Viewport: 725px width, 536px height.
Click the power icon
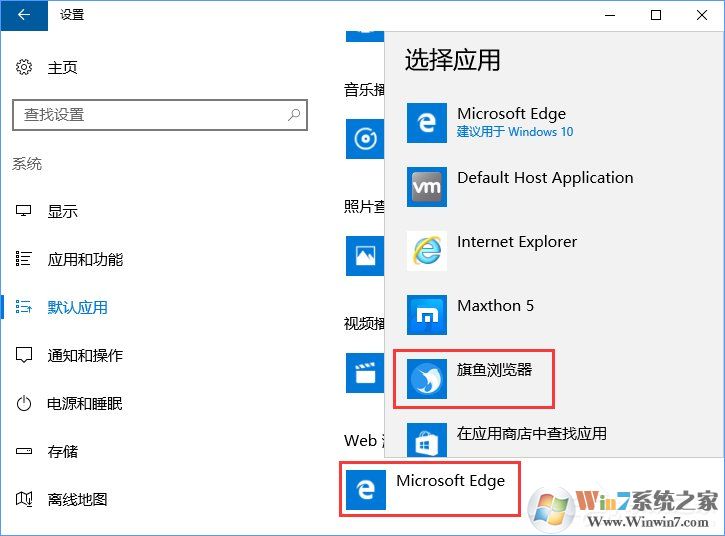[x=24, y=403]
